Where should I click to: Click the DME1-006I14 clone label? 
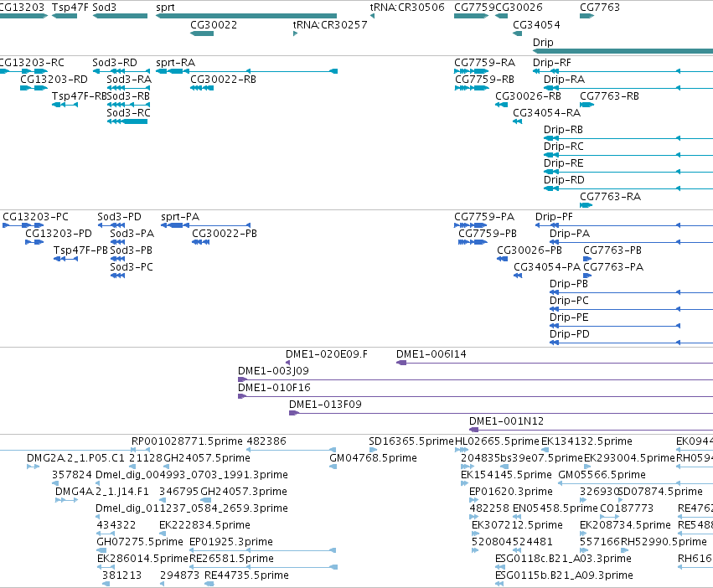click(x=431, y=353)
